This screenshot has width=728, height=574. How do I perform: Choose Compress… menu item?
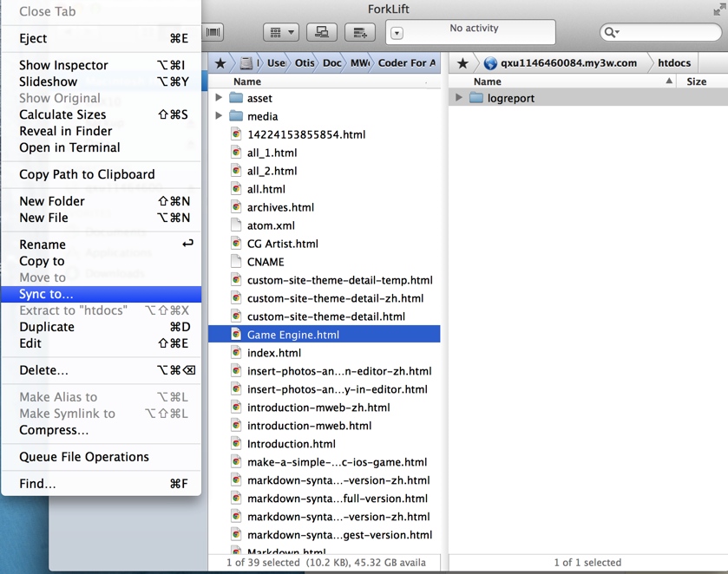[102, 430]
